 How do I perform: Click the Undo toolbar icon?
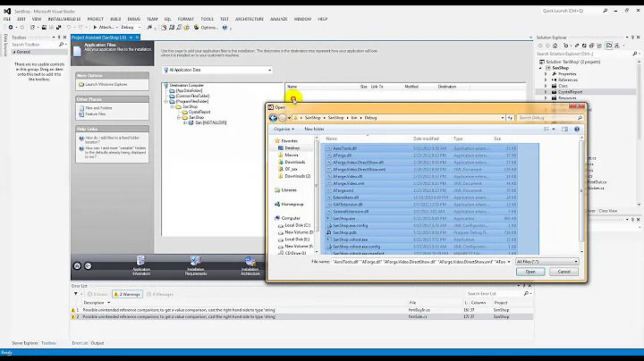(69, 28)
